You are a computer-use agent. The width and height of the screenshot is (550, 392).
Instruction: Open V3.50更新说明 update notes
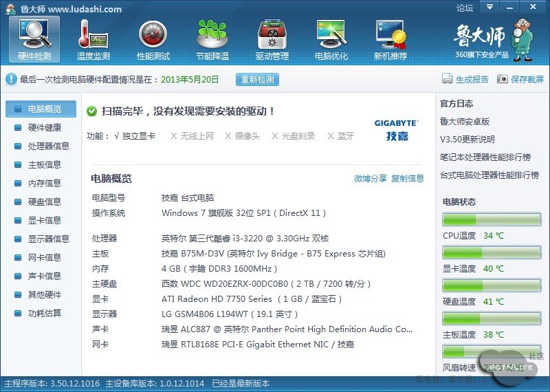(x=467, y=140)
